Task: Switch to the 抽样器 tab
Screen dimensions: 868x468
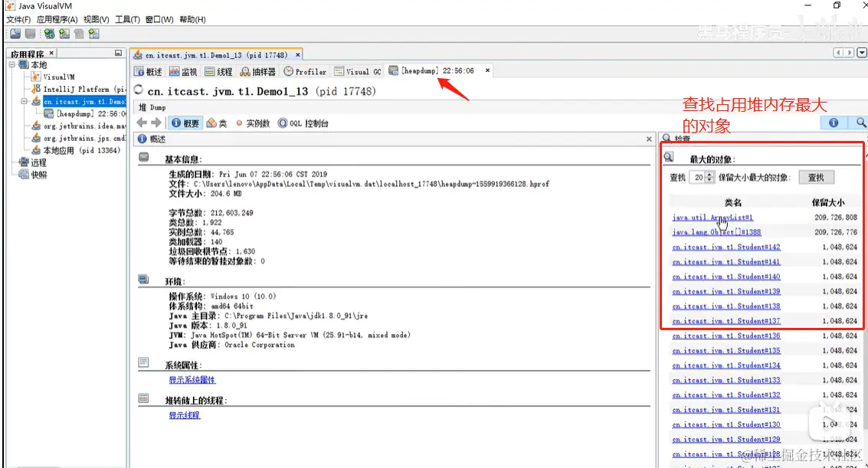Action: click(x=258, y=71)
